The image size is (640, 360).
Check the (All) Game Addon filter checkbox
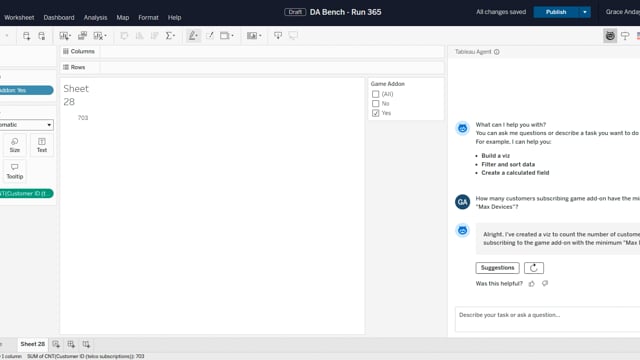pos(376,94)
